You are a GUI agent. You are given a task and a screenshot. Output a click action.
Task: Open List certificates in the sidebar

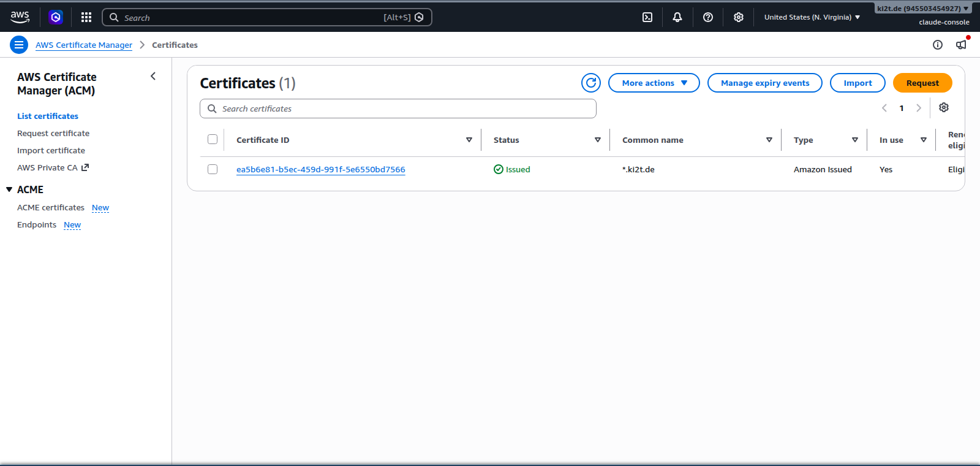click(48, 116)
